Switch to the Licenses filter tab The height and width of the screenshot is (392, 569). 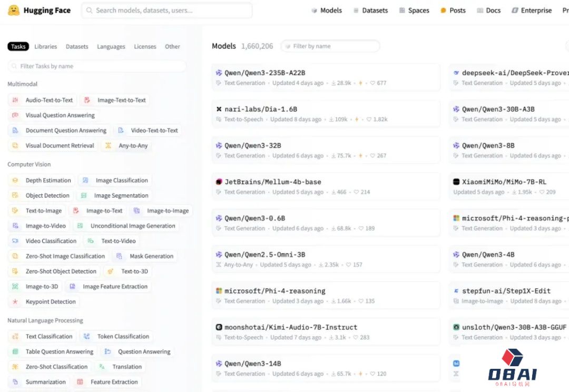(x=145, y=46)
